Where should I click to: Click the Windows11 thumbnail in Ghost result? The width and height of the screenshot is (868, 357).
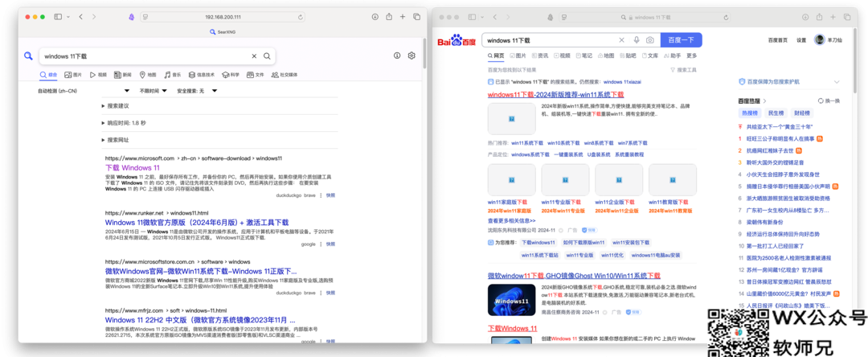pos(511,300)
